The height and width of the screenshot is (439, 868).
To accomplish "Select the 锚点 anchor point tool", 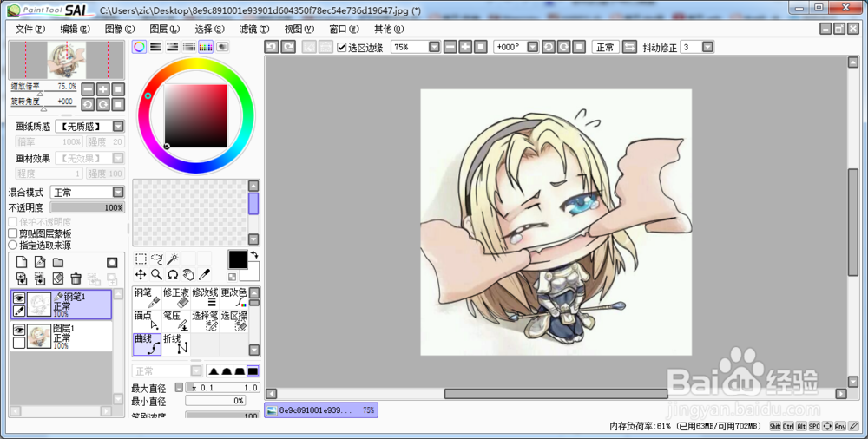I will (147, 321).
